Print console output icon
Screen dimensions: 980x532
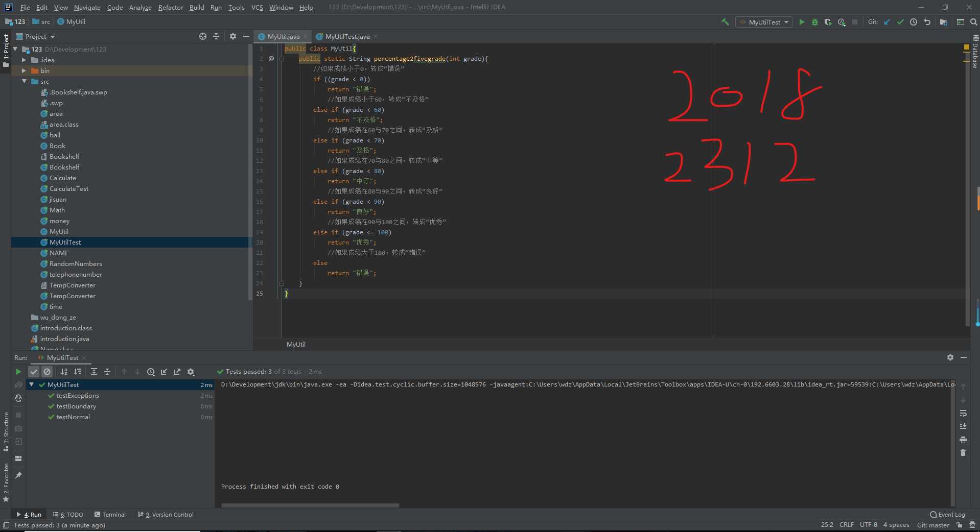pyautogui.click(x=963, y=440)
